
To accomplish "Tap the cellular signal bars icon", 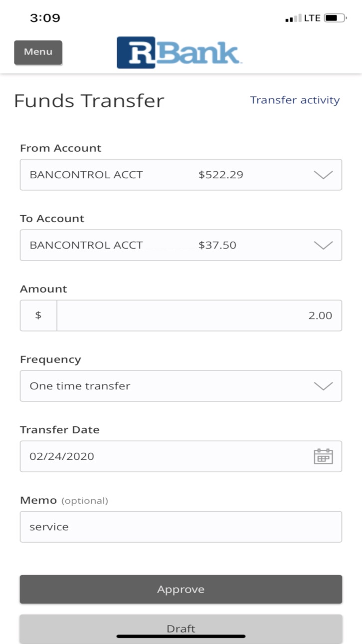I will pyautogui.click(x=294, y=18).
